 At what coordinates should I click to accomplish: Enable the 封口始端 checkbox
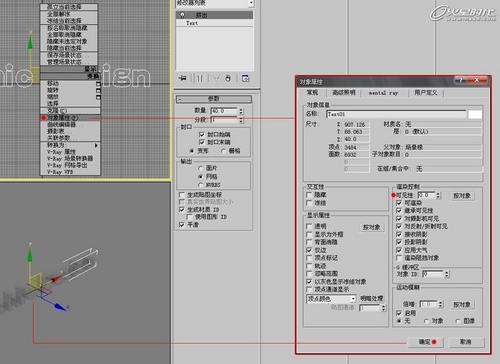pyautogui.click(x=202, y=134)
